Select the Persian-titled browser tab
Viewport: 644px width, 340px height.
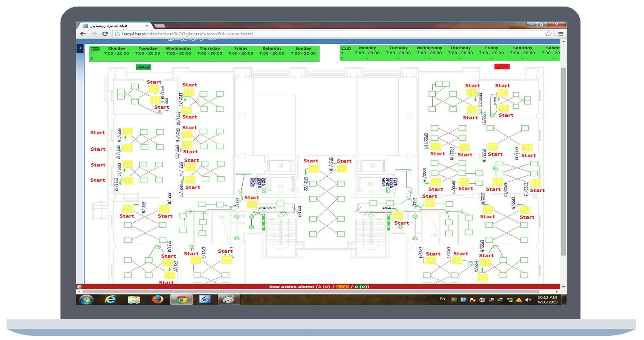pyautogui.click(x=113, y=25)
